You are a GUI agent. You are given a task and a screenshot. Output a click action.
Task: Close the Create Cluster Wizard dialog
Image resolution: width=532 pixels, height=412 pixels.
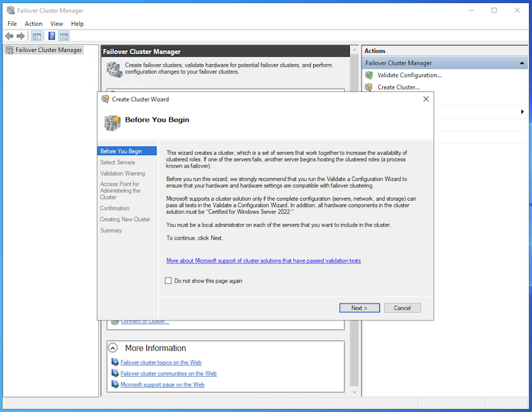pos(426,99)
